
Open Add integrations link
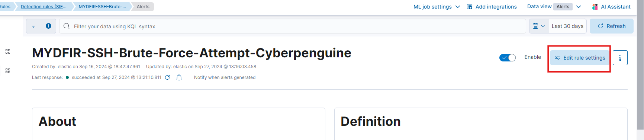click(492, 7)
